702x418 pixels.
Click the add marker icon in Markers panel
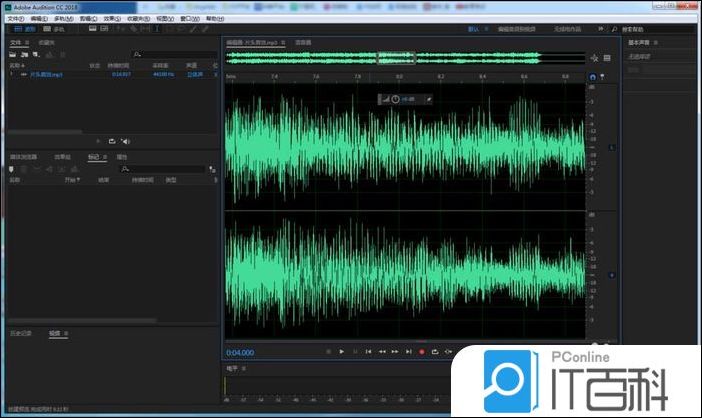[12, 169]
